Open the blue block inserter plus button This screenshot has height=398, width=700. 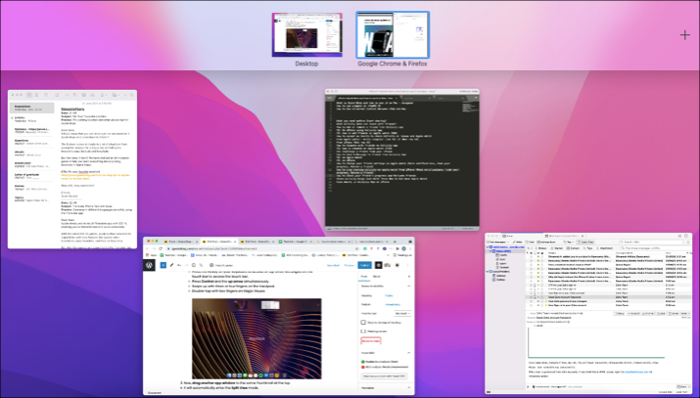point(163,265)
